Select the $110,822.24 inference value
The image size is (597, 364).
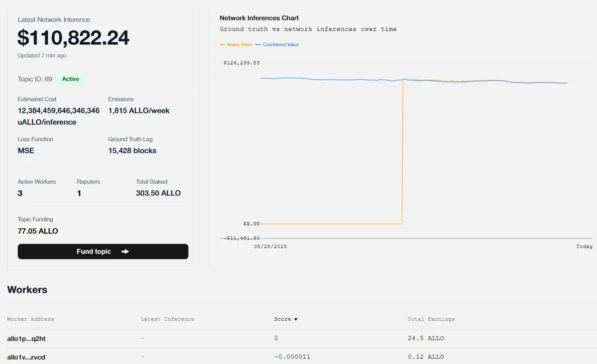click(74, 38)
